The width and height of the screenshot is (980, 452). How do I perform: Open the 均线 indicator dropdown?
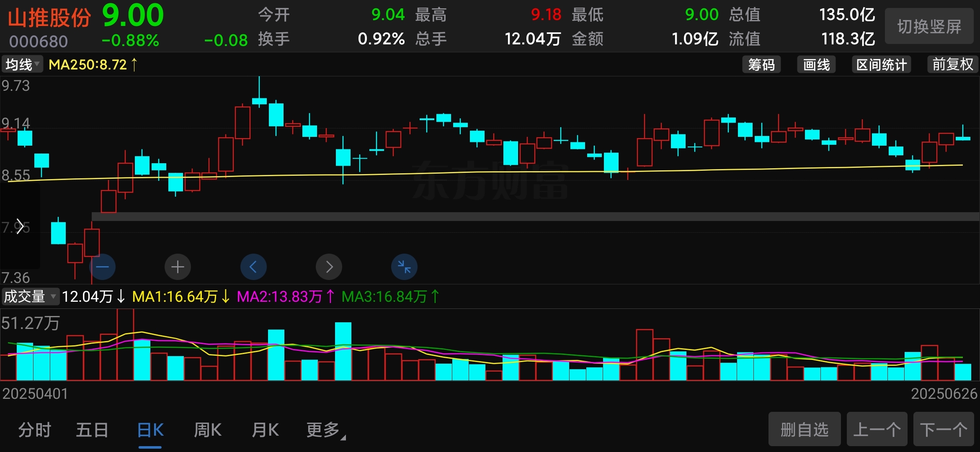(x=22, y=64)
